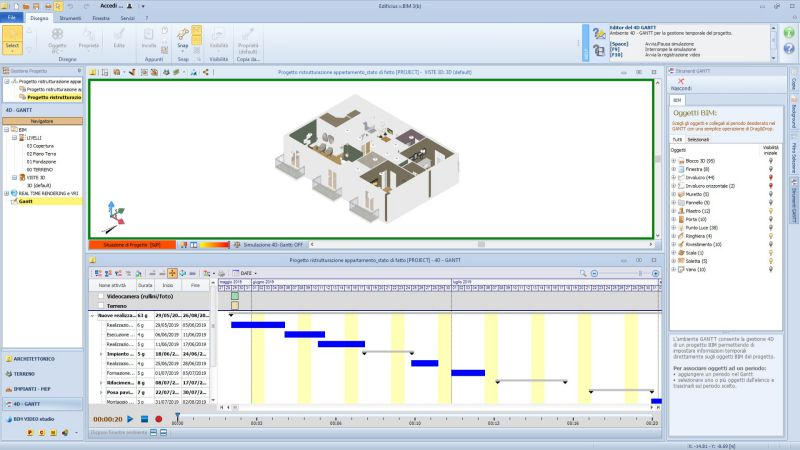Toggle initial visibility bulb for Blocco 3D
The width and height of the screenshot is (800, 450).
(x=770, y=161)
